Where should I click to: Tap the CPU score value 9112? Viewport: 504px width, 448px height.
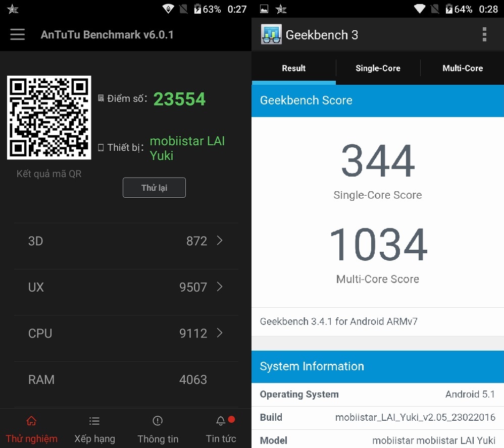tap(193, 333)
